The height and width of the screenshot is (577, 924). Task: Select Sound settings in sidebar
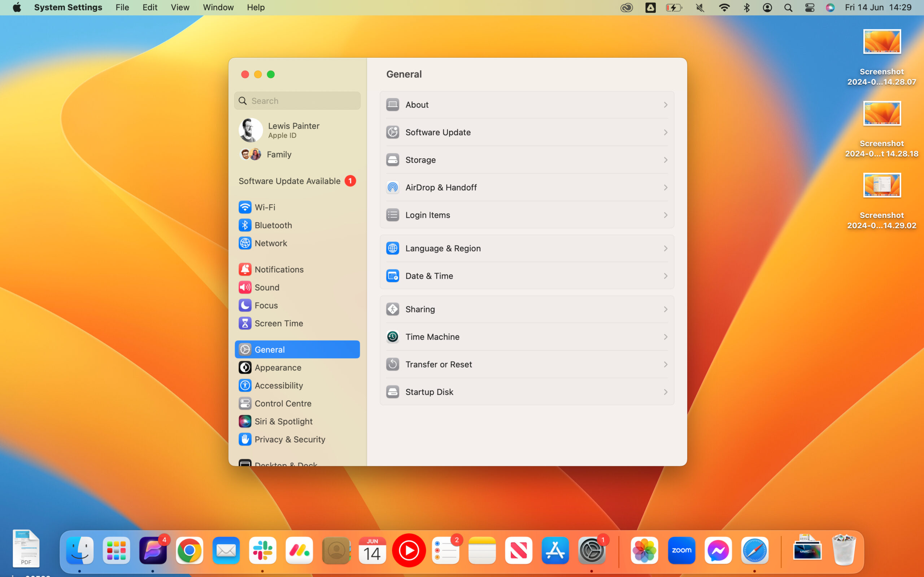tap(266, 287)
